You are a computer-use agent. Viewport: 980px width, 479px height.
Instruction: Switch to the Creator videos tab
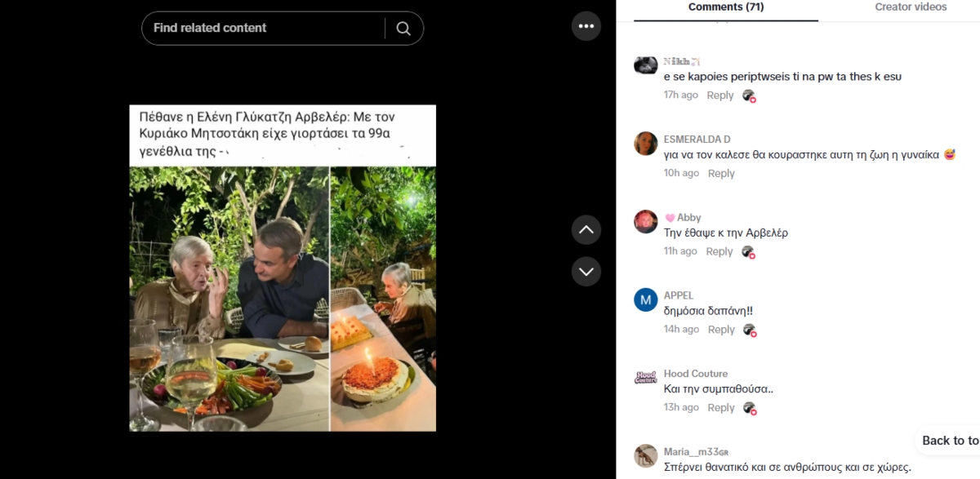click(911, 7)
